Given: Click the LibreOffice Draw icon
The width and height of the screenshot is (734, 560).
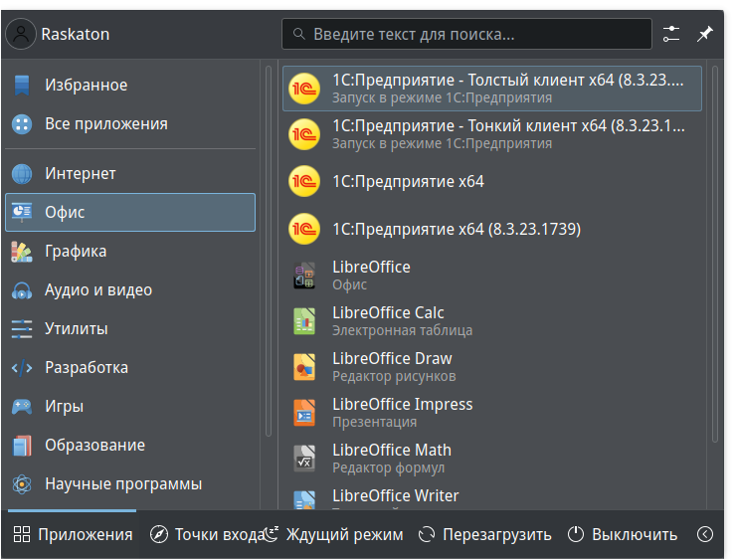Looking at the screenshot, I should coord(304,367).
